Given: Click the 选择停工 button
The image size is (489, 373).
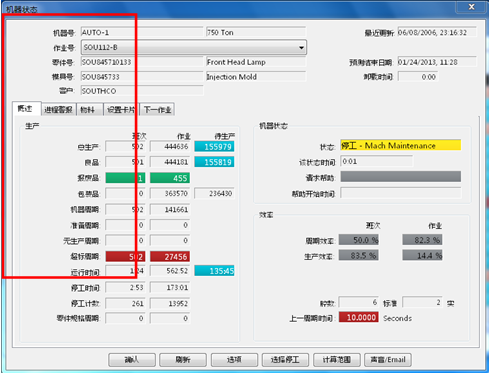Looking at the screenshot, I should pyautogui.click(x=285, y=360).
